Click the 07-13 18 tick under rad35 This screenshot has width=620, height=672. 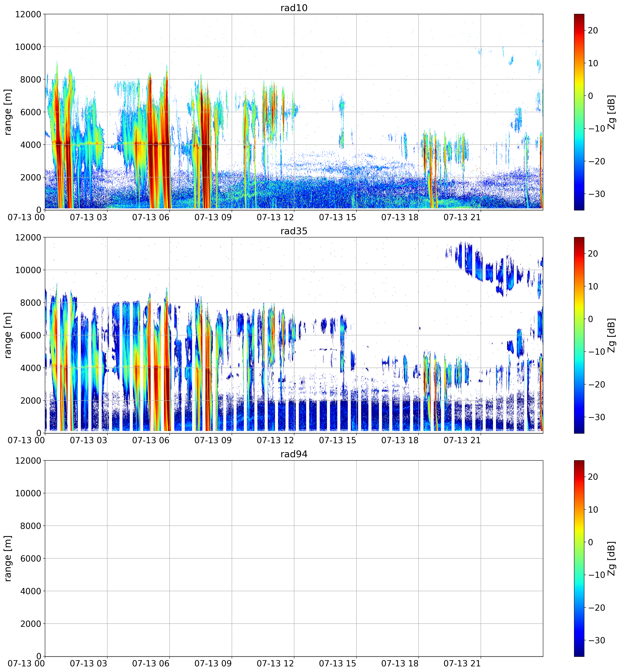pos(400,441)
